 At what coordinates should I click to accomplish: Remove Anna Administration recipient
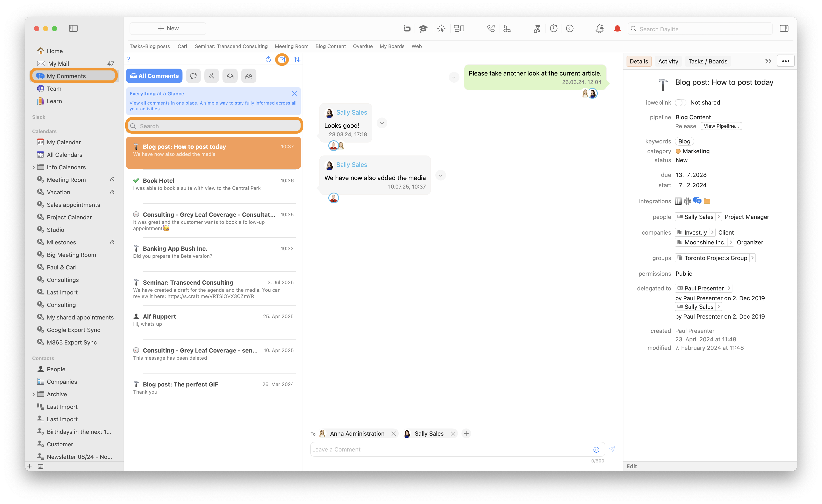coord(394,434)
